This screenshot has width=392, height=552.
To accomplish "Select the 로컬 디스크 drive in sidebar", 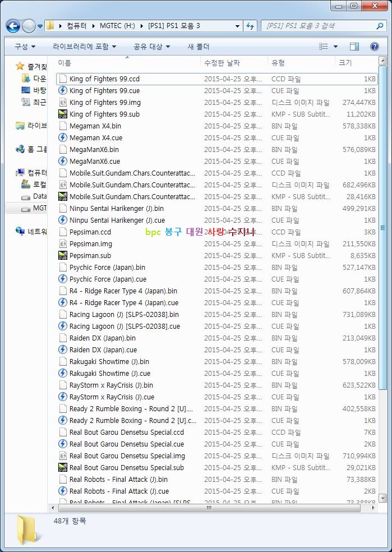I will (x=34, y=185).
